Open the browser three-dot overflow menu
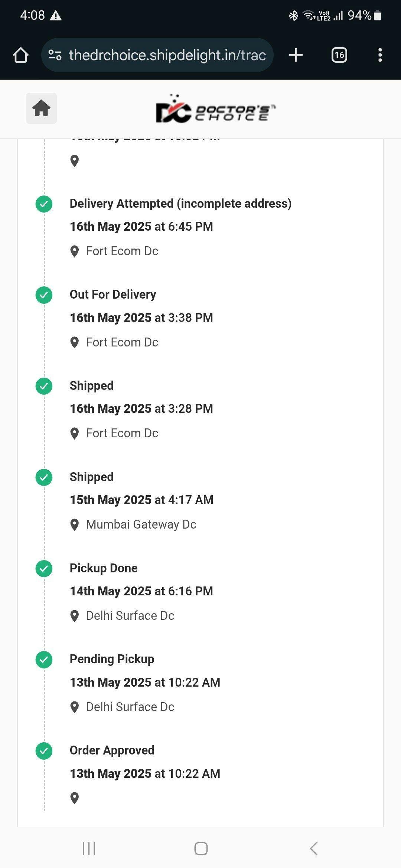This screenshot has height=868, width=401. 380,55
